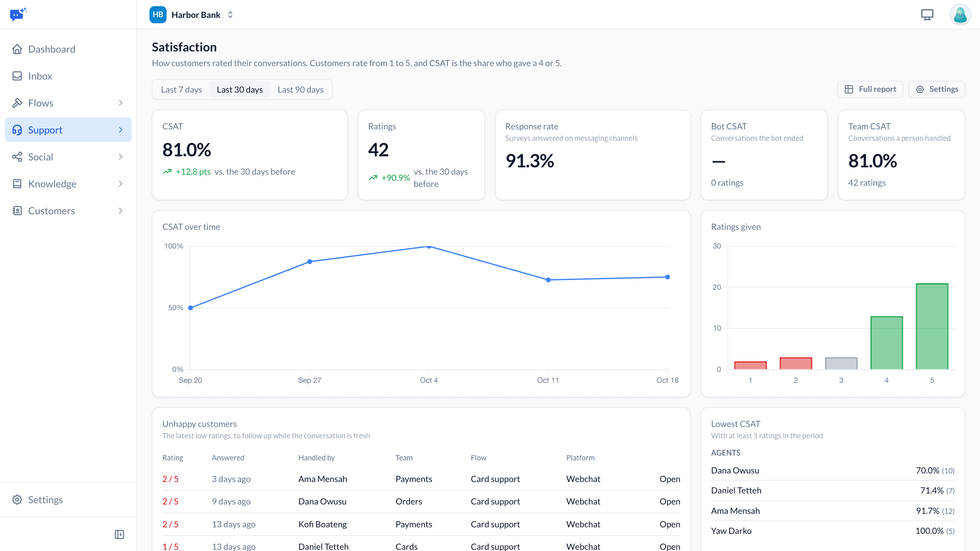The width and height of the screenshot is (980, 551).
Task: Expand the Flows submenu chevron
Action: 120,103
